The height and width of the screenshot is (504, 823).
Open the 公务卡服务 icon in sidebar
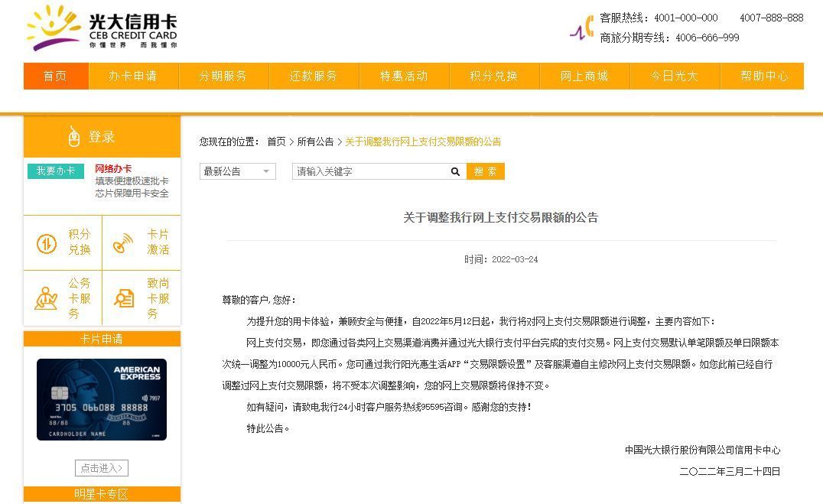click(x=47, y=298)
